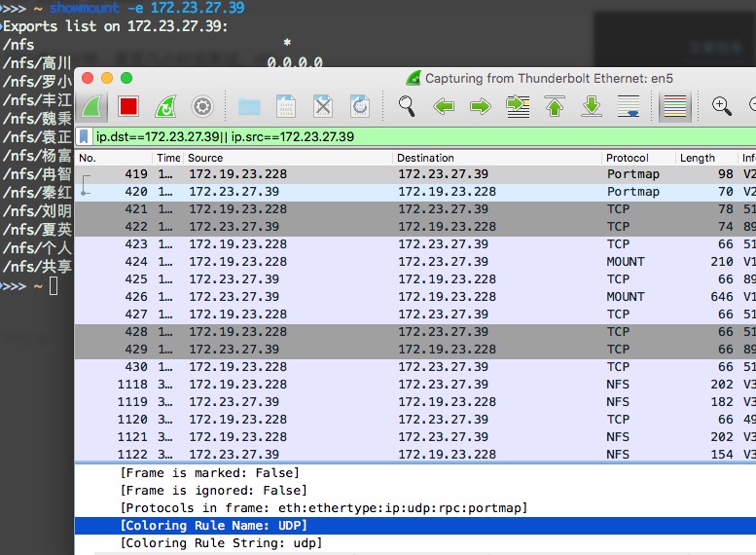Go to a specified packet icon
This screenshot has height=555, width=756.
click(x=518, y=106)
